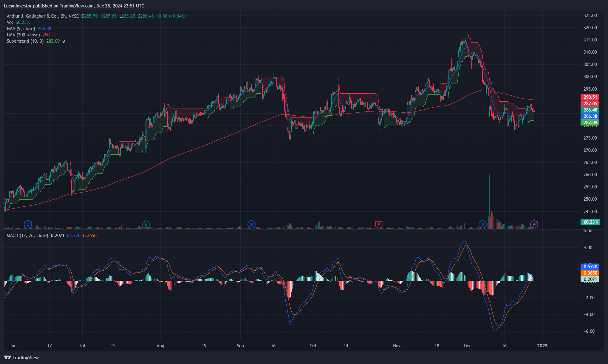Click the 282.09 green Supertrend label
This screenshot has height=364, width=608.
tap(590, 123)
